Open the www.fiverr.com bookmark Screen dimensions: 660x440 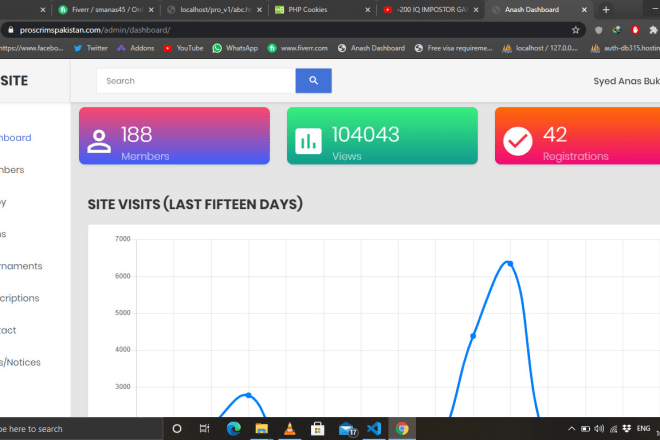coord(298,48)
